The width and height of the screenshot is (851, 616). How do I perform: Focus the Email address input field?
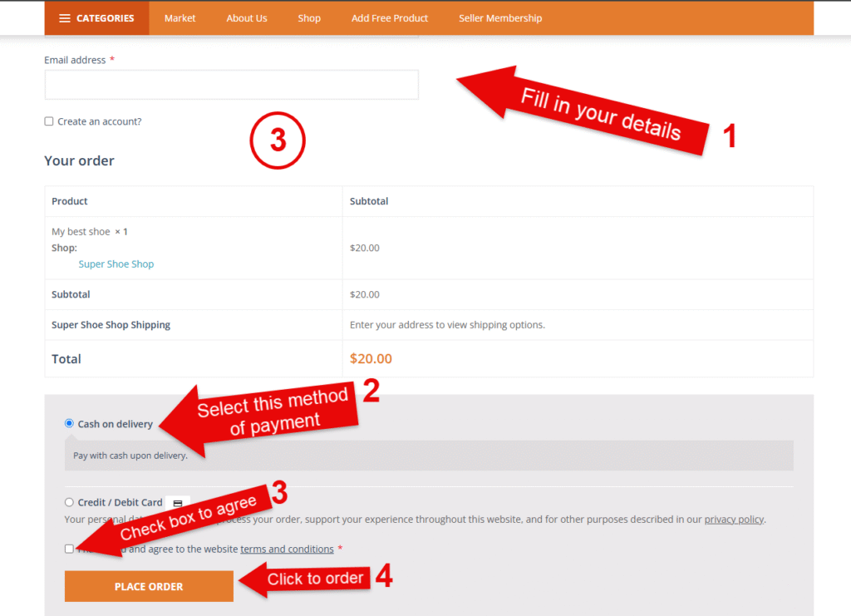pyautogui.click(x=231, y=85)
